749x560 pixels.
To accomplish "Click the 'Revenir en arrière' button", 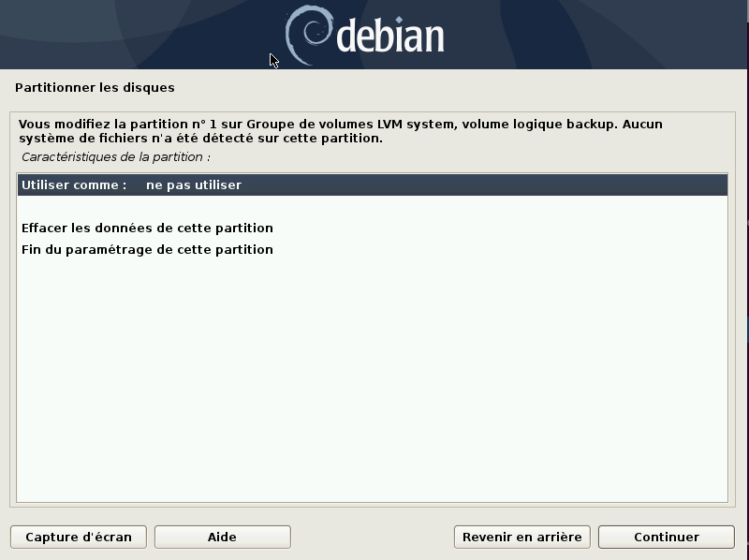I will click(521, 537).
